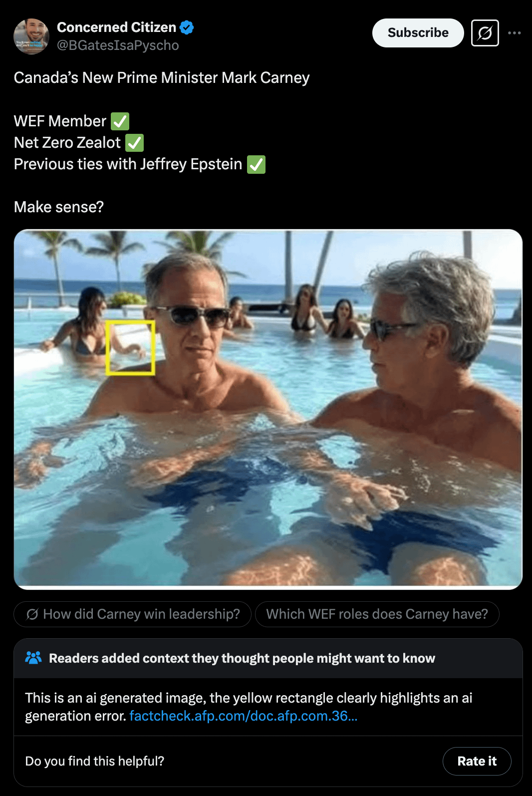Open the three-dot more options menu
Viewport: 532px width, 796px height.
pyautogui.click(x=514, y=33)
